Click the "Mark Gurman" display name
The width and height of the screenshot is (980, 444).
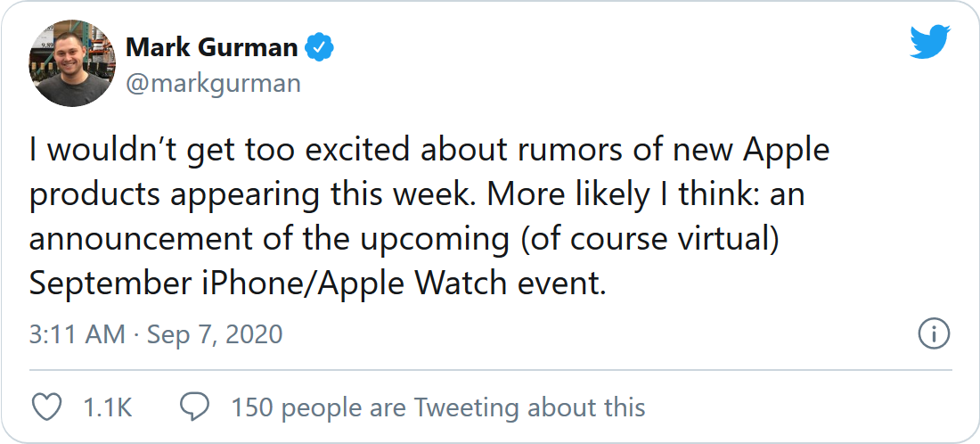click(211, 47)
